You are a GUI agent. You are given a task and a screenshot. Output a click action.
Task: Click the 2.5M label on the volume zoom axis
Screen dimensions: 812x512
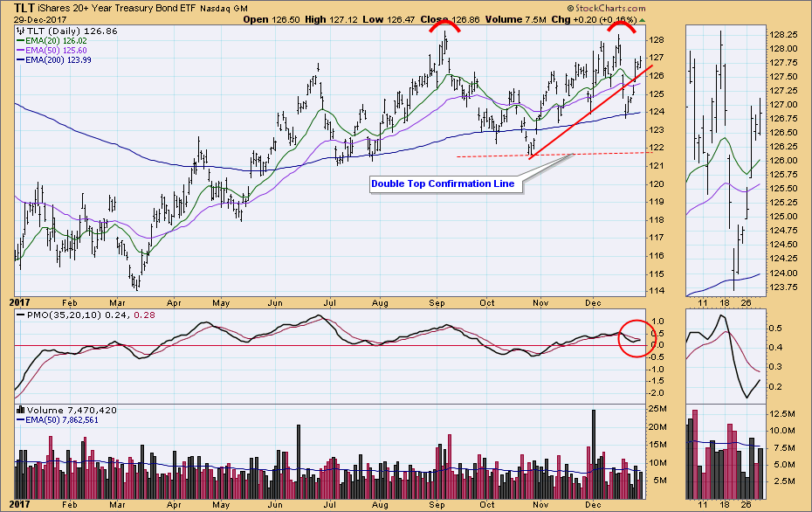click(x=785, y=481)
